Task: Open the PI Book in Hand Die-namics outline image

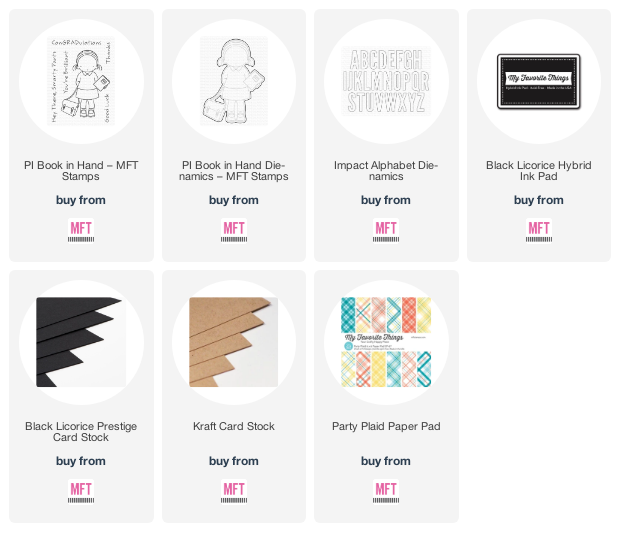Action: tap(234, 81)
